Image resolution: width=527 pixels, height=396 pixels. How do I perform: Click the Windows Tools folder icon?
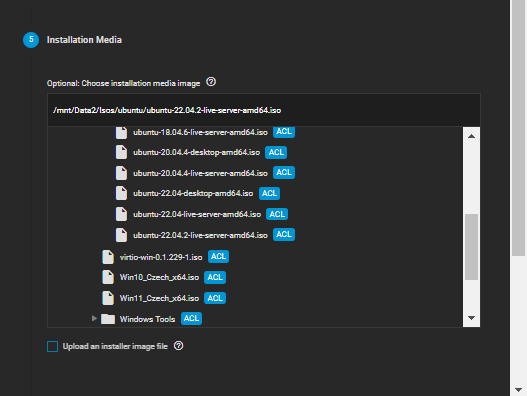point(108,319)
